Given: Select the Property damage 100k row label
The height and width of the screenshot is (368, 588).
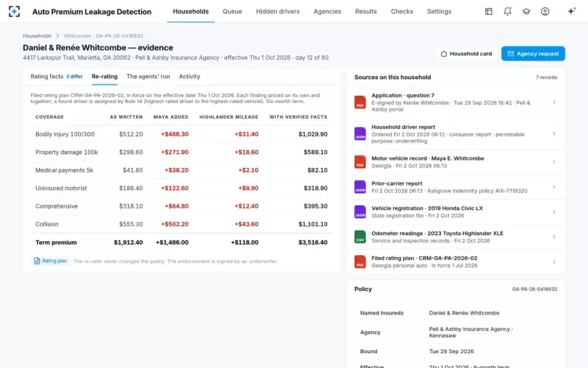Looking at the screenshot, I should (x=67, y=152).
